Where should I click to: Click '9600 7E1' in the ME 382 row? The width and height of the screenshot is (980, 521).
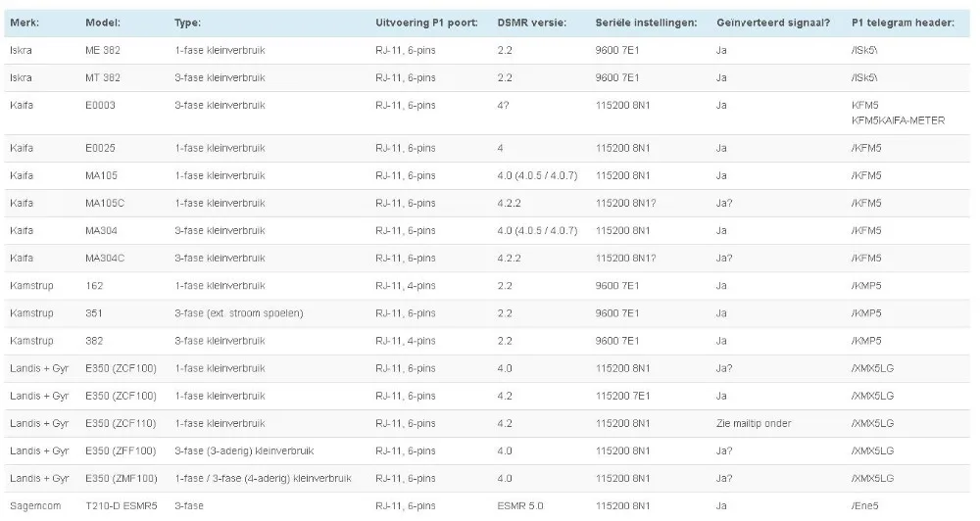[x=617, y=51]
